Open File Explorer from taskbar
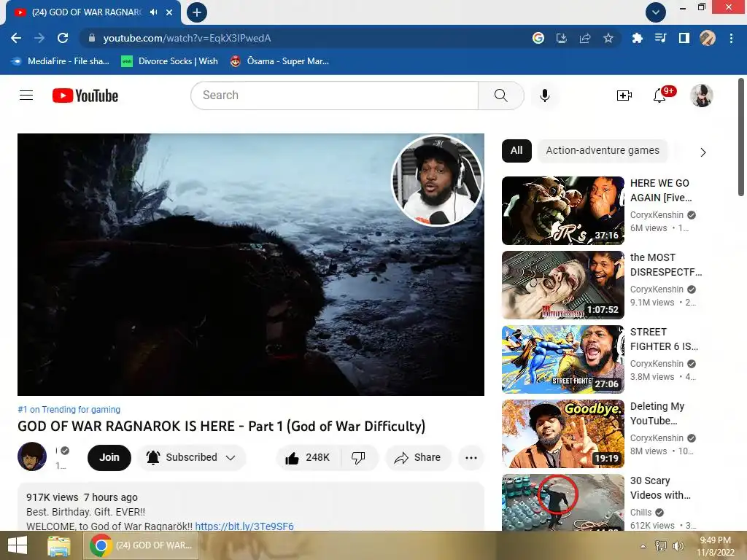The image size is (747, 560). 59,545
